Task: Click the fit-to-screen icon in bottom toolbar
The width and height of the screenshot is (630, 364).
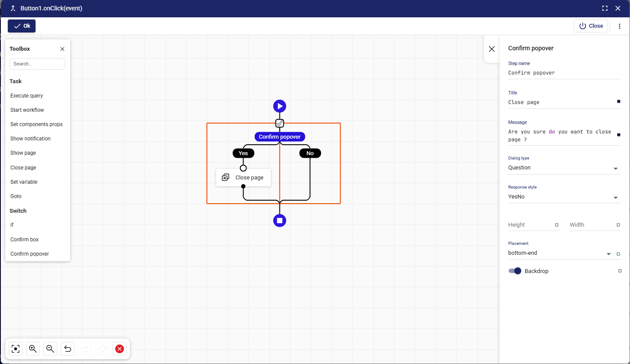Action: pos(16,349)
